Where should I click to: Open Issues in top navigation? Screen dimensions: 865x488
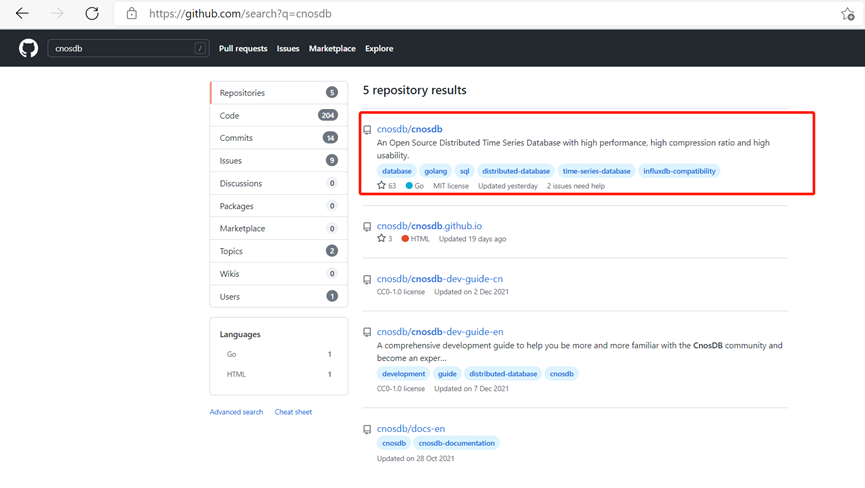tap(288, 49)
